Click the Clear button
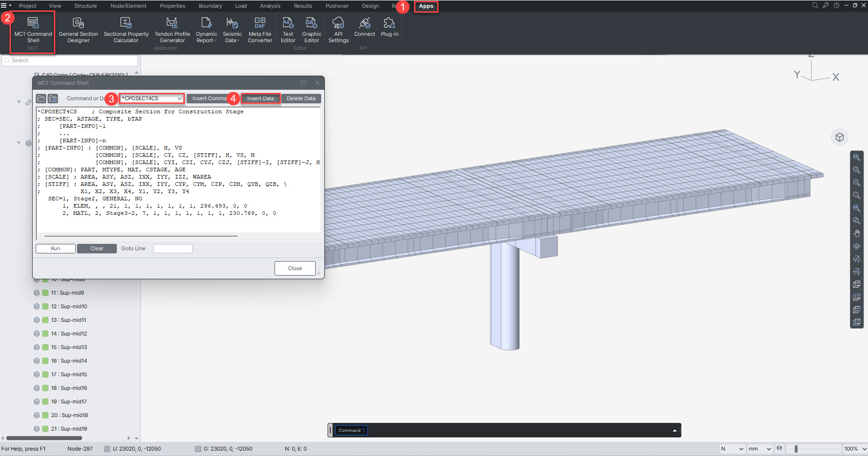Image resolution: width=868 pixels, height=456 pixels. click(96, 248)
